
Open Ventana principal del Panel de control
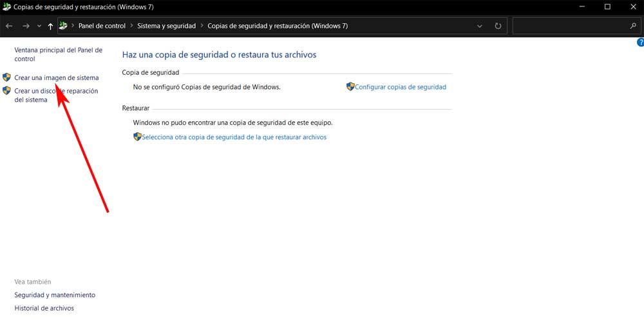point(59,54)
